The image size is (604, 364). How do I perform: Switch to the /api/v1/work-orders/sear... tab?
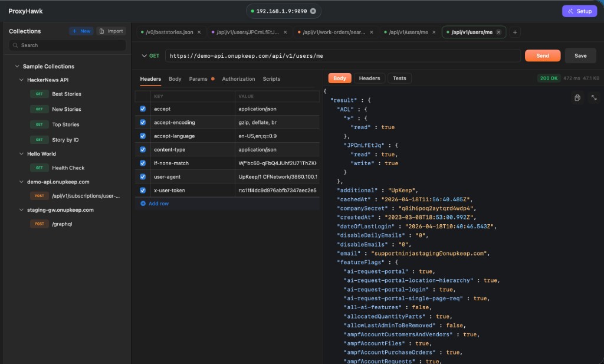[x=334, y=32]
